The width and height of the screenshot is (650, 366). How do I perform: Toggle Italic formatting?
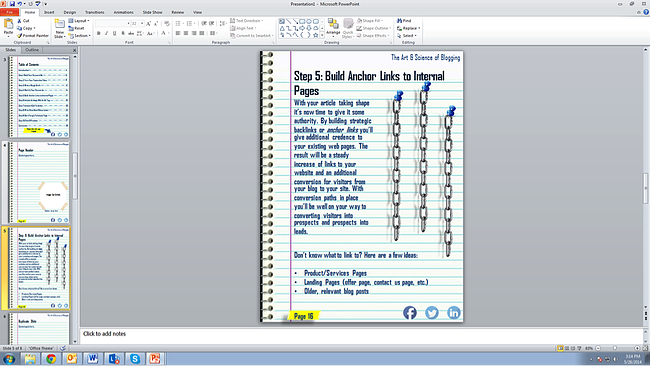(107, 33)
